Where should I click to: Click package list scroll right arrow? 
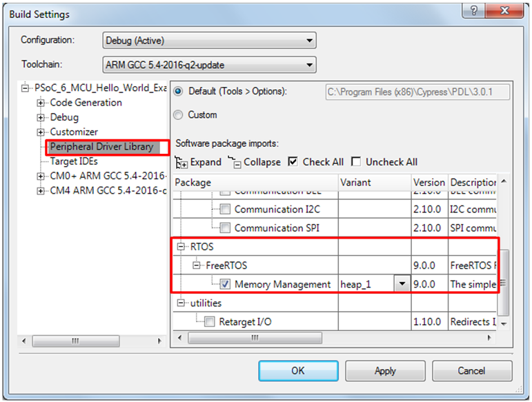(x=489, y=338)
